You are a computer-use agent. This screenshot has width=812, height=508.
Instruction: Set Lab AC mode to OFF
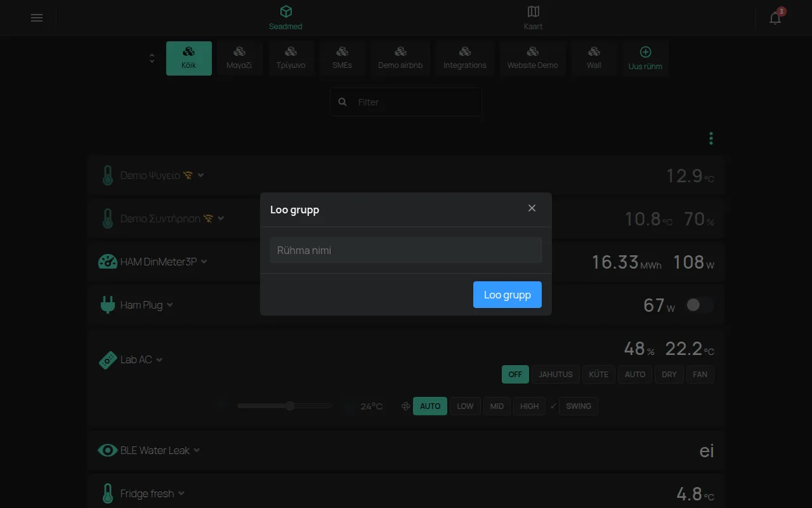[x=515, y=375]
